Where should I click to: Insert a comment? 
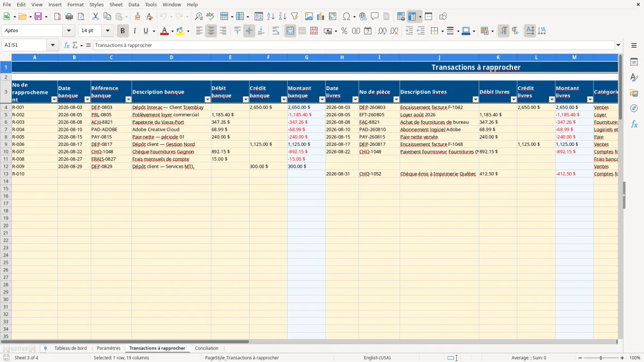coord(375,17)
